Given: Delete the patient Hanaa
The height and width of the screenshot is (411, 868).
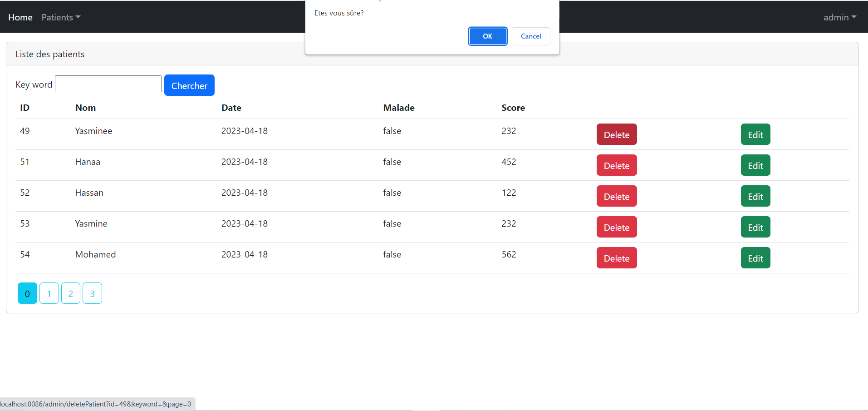Looking at the screenshot, I should coord(616,165).
